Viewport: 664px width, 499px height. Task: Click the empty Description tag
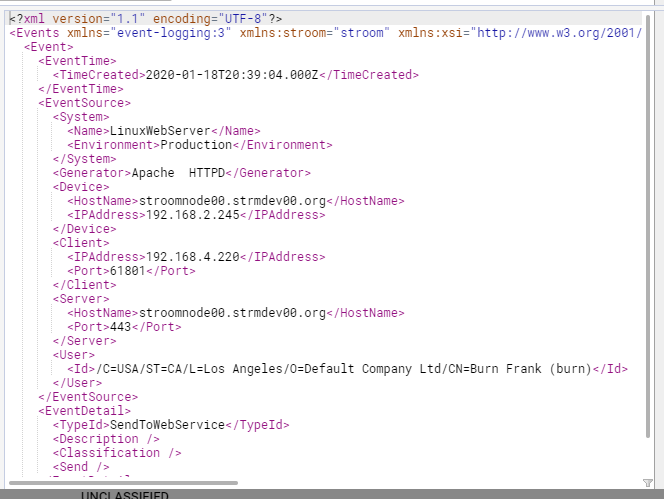[x=106, y=438]
